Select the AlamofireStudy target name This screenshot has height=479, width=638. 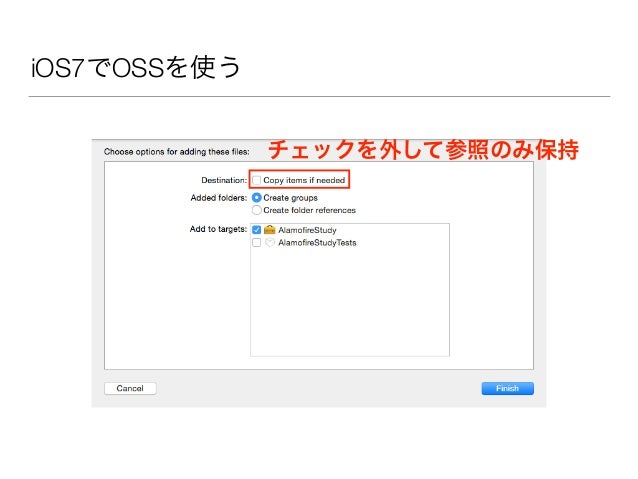[x=307, y=230]
